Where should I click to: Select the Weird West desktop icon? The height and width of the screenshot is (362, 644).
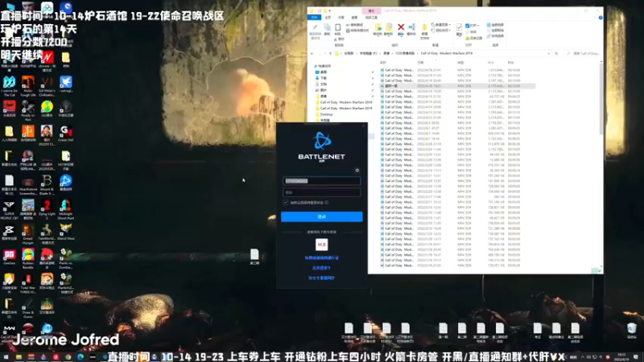point(66,232)
